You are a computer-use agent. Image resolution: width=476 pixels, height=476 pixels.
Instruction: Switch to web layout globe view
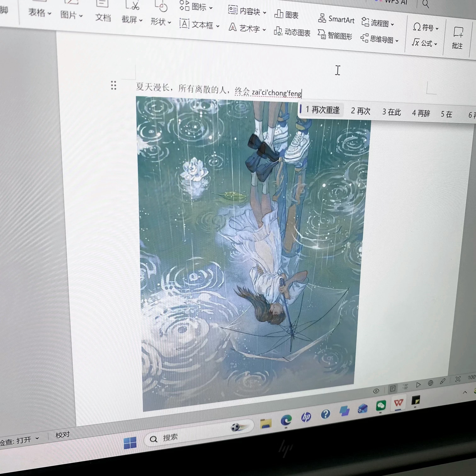(430, 383)
